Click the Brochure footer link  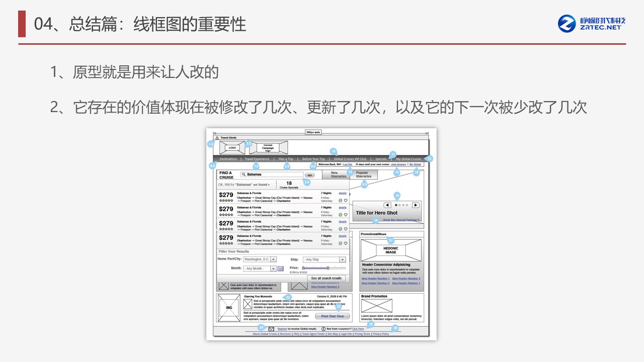coord(285,334)
